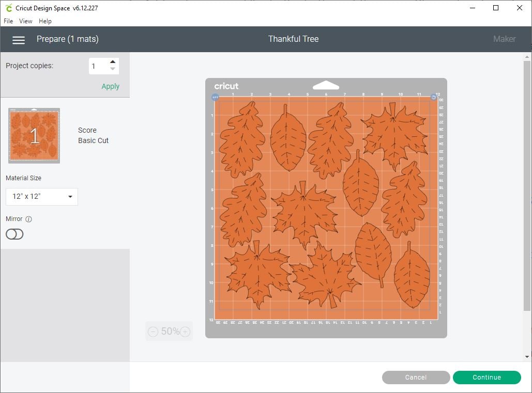This screenshot has height=393, width=532.
Task: Click in the Project copies number field
Action: 98,66
